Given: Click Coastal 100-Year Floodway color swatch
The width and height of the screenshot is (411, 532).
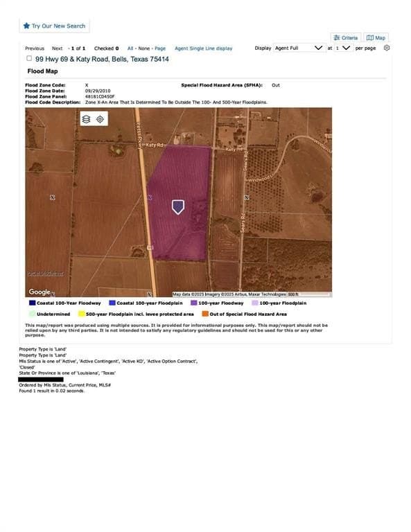Looking at the screenshot, I should [33, 303].
